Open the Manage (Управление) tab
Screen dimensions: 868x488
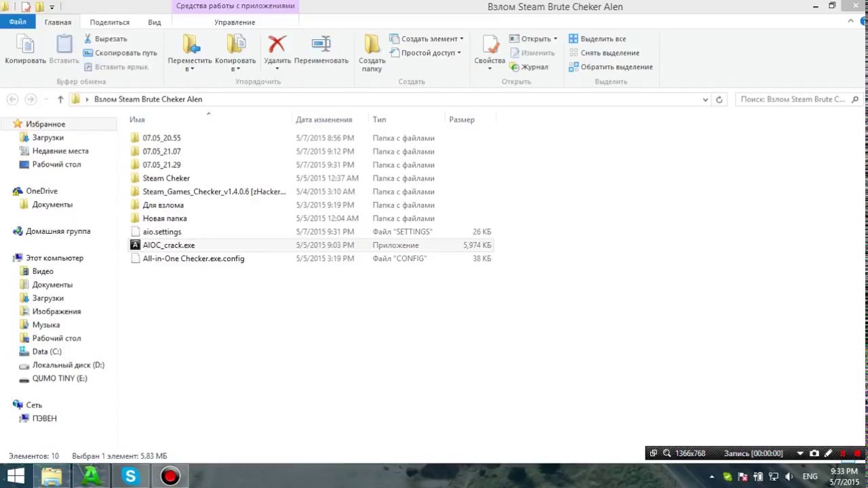click(x=235, y=22)
